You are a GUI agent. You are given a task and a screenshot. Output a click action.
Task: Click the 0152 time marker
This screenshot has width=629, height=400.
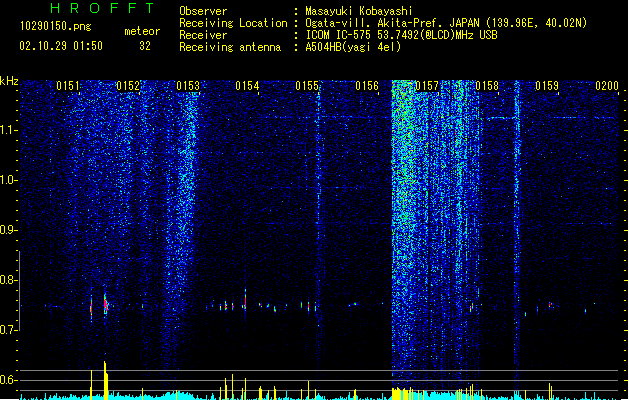pos(128,86)
